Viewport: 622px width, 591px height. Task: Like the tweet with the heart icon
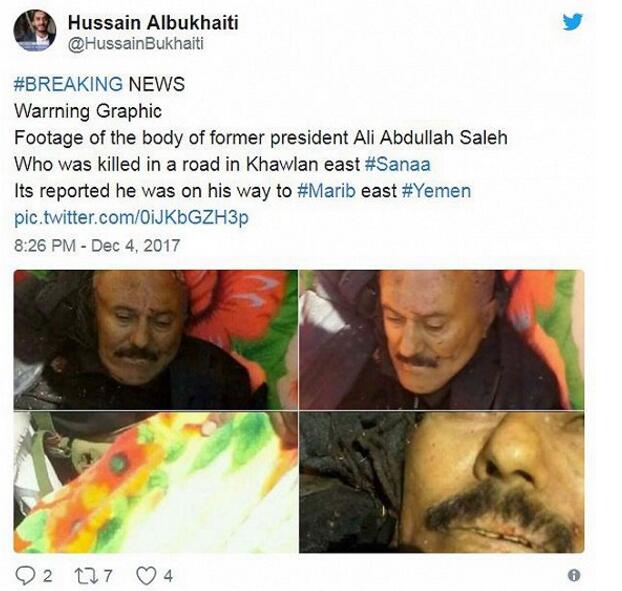(146, 576)
